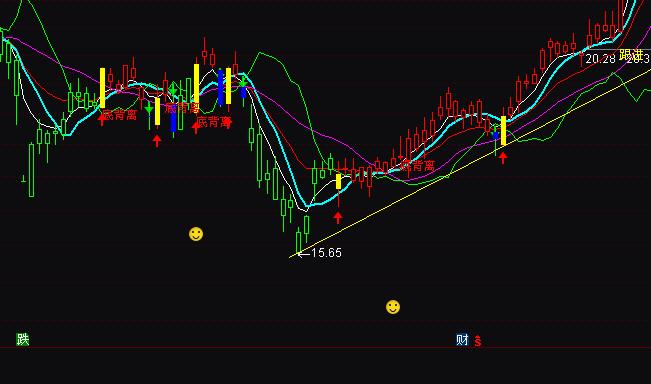Select the rightmost yellow signal bar on the trendline
This screenshot has width=651, height=384.
(504, 131)
